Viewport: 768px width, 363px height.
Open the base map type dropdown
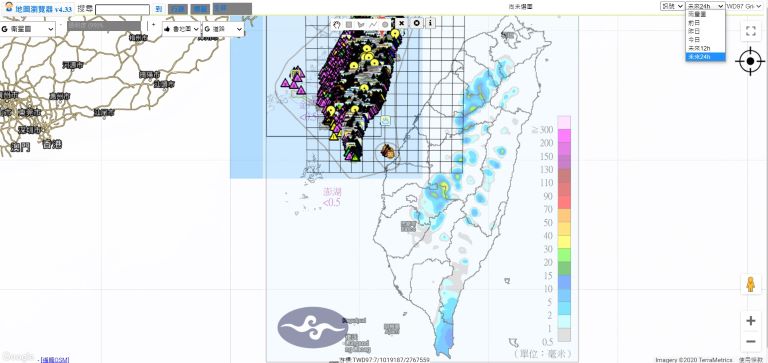click(x=27, y=29)
